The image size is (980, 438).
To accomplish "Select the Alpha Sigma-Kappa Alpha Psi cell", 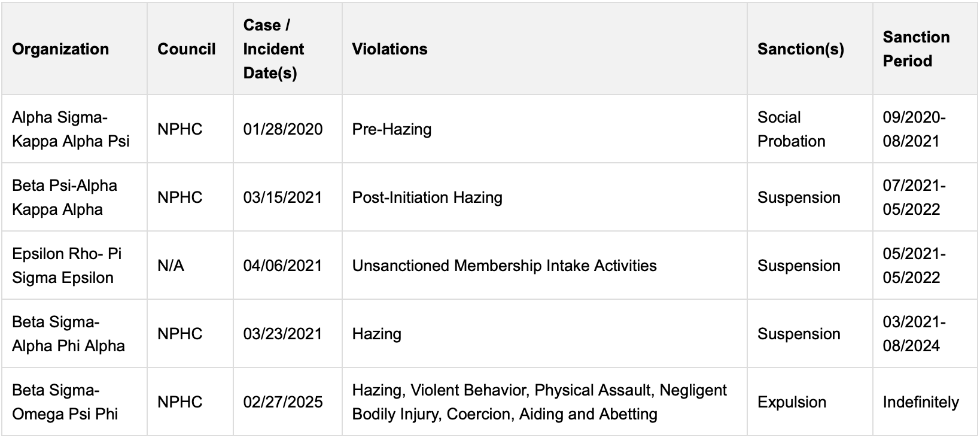I will click(71, 129).
